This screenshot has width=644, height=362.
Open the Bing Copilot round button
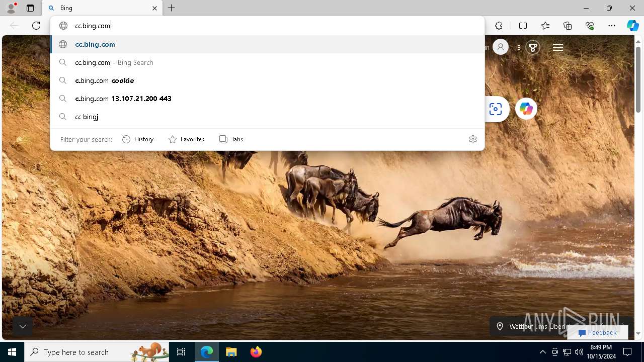pyautogui.click(x=526, y=109)
